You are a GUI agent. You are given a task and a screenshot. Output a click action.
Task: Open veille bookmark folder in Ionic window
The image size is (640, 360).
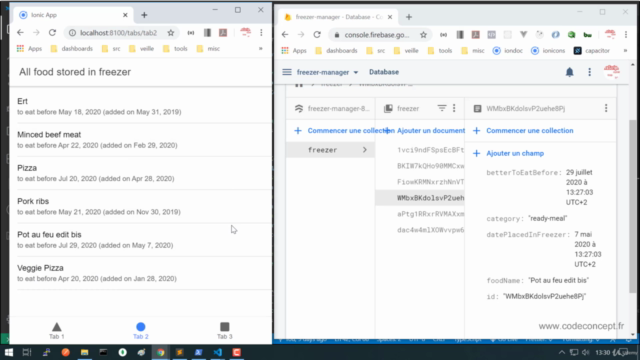click(141, 49)
